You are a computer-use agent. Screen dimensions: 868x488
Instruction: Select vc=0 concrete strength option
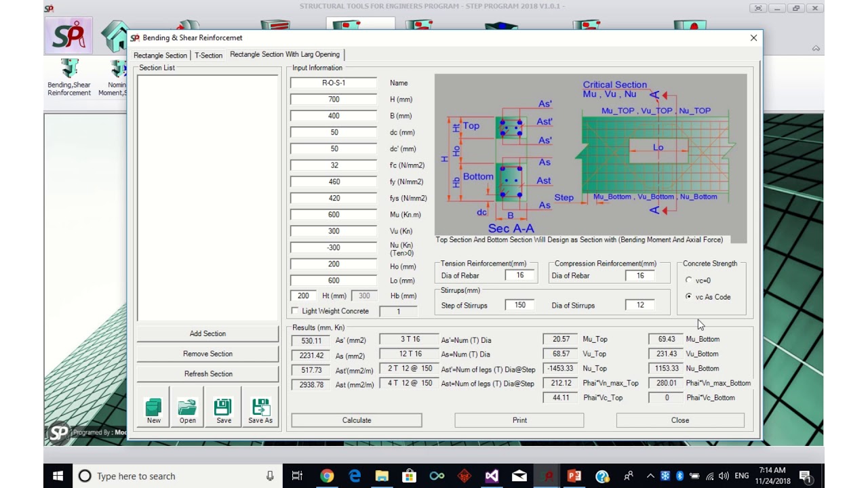click(689, 280)
